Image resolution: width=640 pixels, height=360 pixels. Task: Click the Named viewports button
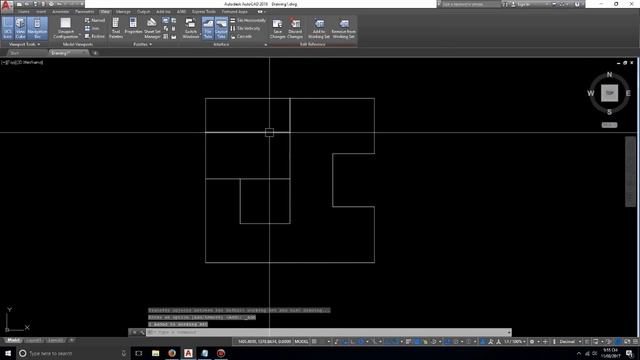pyautogui.click(x=95, y=20)
